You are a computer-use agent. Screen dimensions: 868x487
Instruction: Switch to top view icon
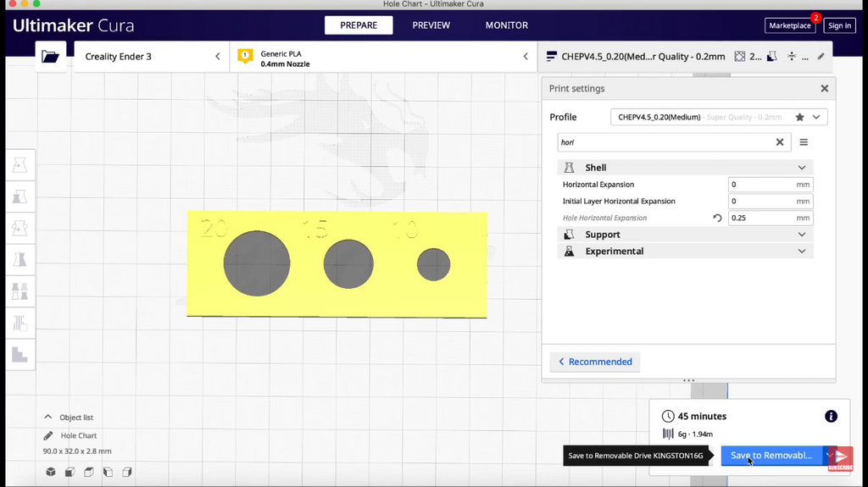click(88, 472)
